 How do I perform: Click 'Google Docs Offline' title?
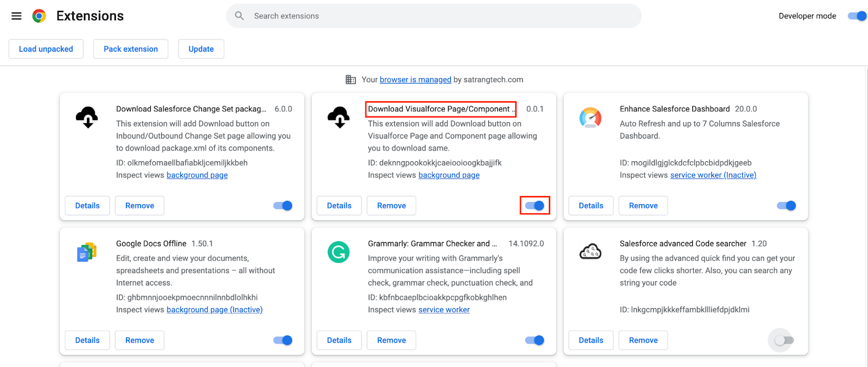coord(151,243)
